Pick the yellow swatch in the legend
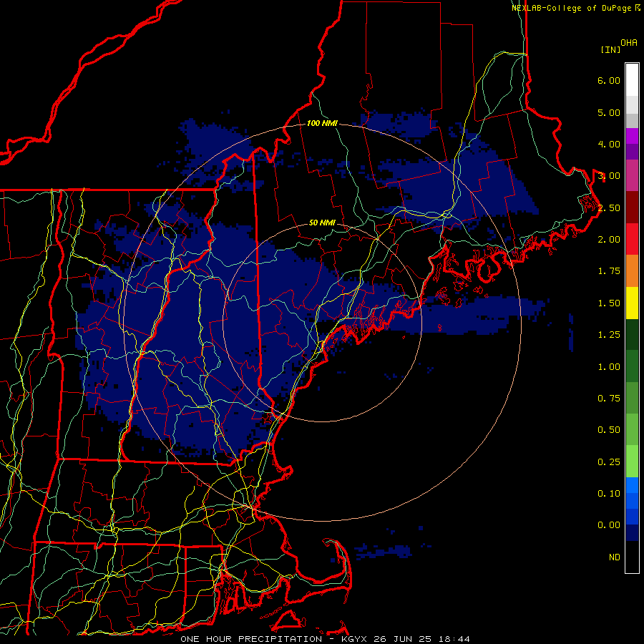Viewport: 644px width, 644px height. click(632, 303)
